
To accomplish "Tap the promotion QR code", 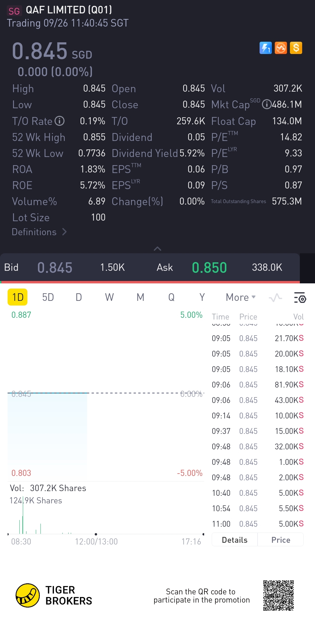I will 278,596.
